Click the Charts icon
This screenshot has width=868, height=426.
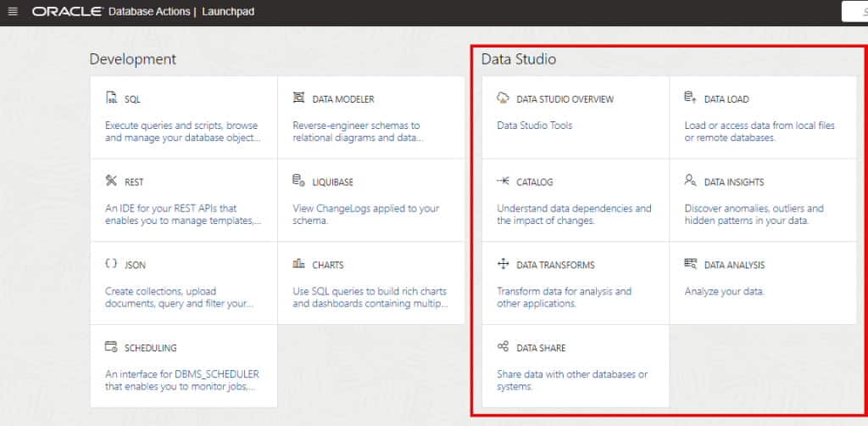(x=298, y=264)
